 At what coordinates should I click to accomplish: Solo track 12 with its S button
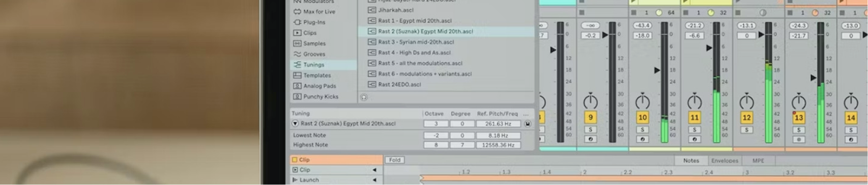(746, 130)
